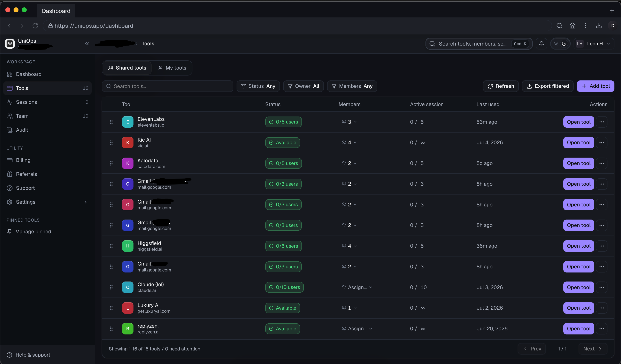Click the Higgsfield tool avatar
This screenshot has width=621, height=364.
click(128, 246)
